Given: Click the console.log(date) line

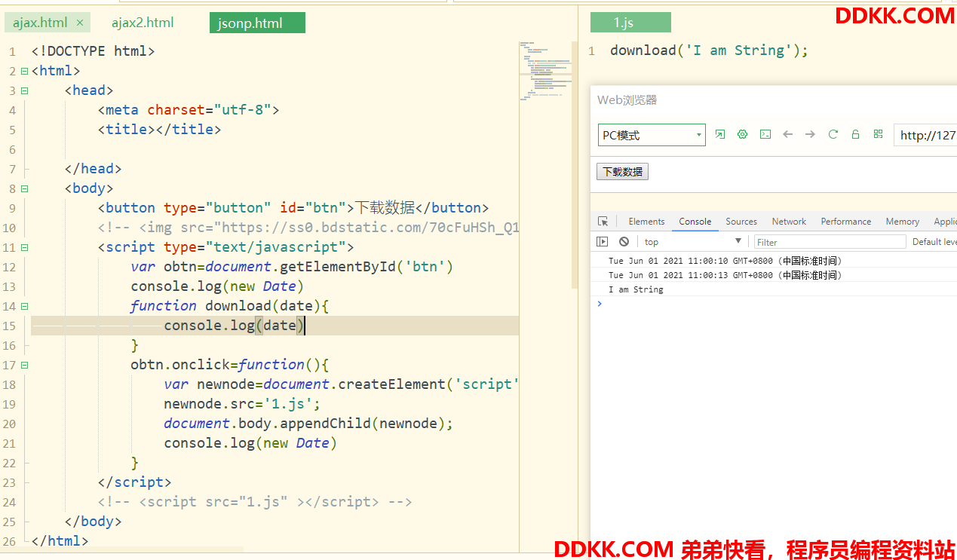Looking at the screenshot, I should (235, 326).
